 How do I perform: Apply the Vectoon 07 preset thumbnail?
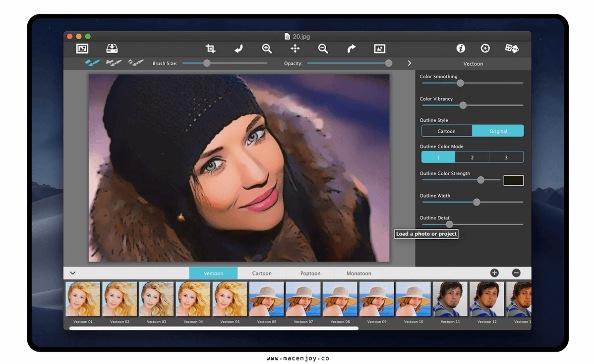(x=303, y=299)
